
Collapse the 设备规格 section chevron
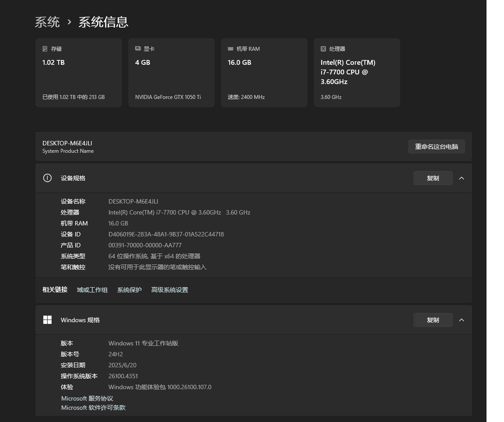[462, 178]
